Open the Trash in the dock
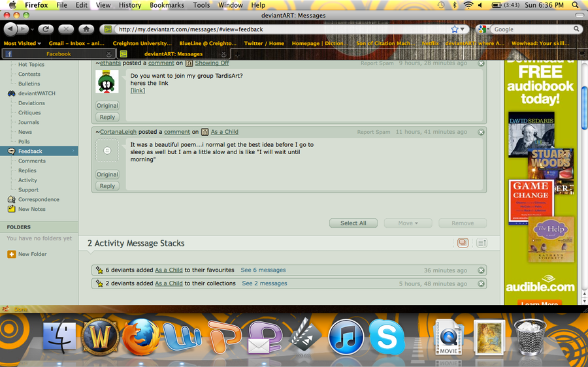The height and width of the screenshot is (367, 588). tap(530, 337)
